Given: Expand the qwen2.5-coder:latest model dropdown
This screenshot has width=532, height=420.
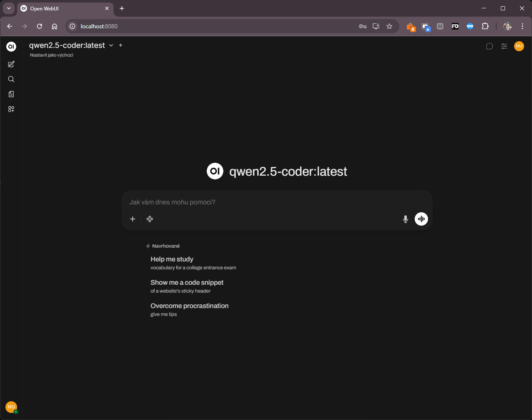Looking at the screenshot, I should point(111,45).
